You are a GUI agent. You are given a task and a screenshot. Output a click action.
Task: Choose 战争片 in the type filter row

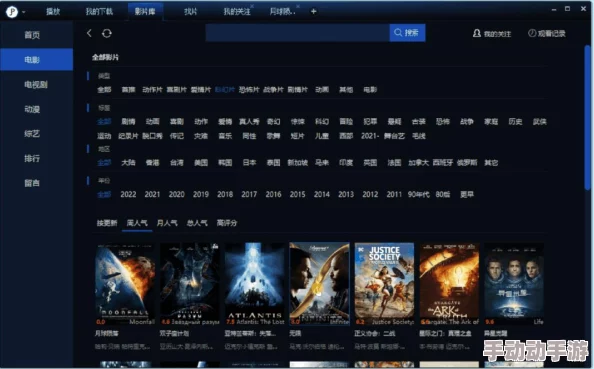(273, 90)
